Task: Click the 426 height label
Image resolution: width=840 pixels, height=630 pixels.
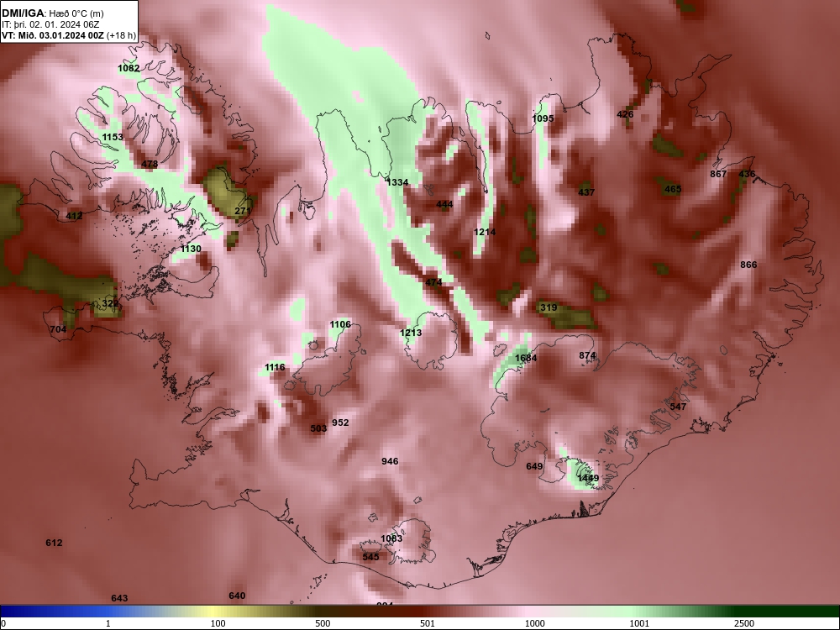Action: [x=625, y=114]
